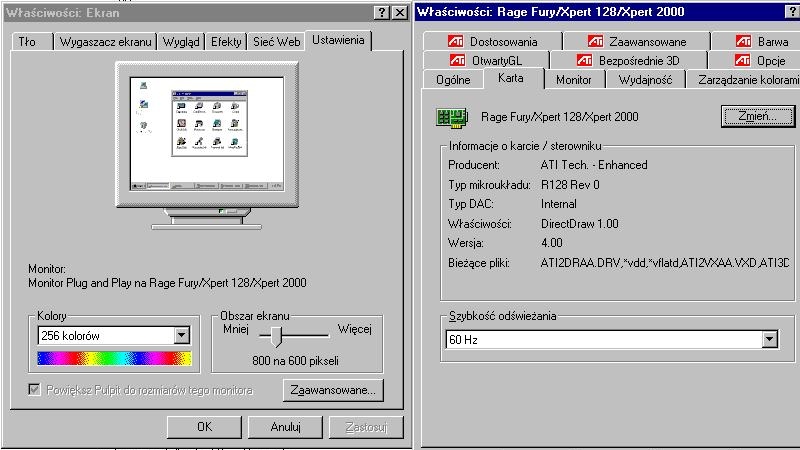800x450 pixels.
Task: Click the ATI logo on Opcje tab
Action: point(742,61)
